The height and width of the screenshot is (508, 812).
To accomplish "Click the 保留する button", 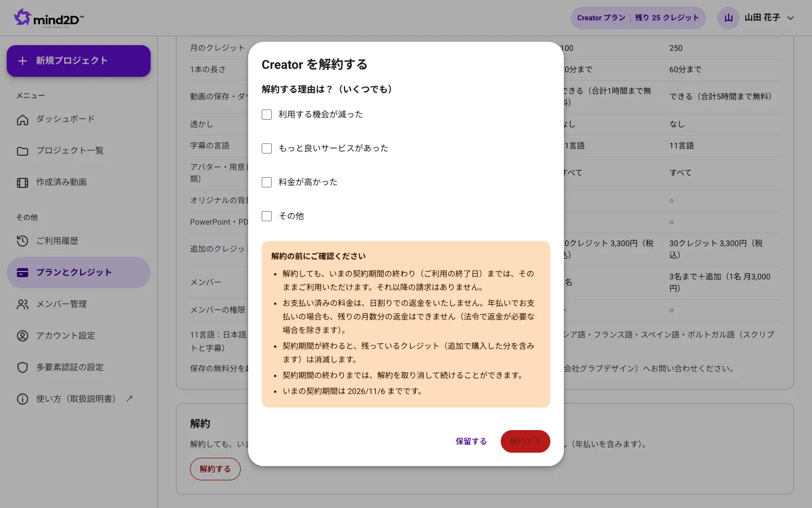I will 471,441.
